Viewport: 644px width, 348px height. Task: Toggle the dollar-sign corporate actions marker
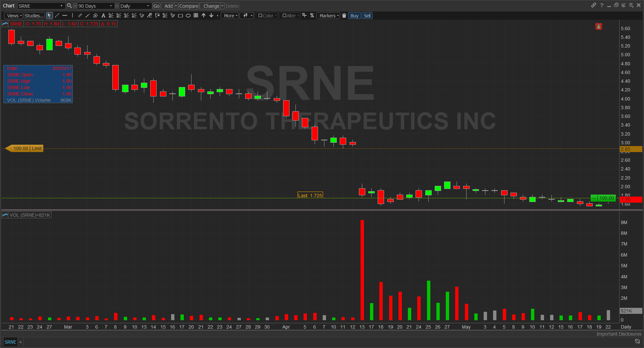click(599, 26)
